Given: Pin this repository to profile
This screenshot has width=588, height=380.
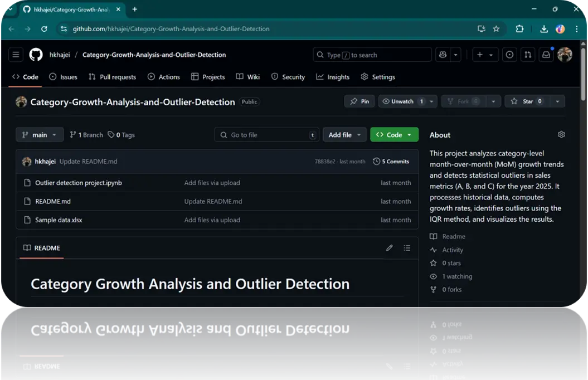Looking at the screenshot, I should click(359, 101).
